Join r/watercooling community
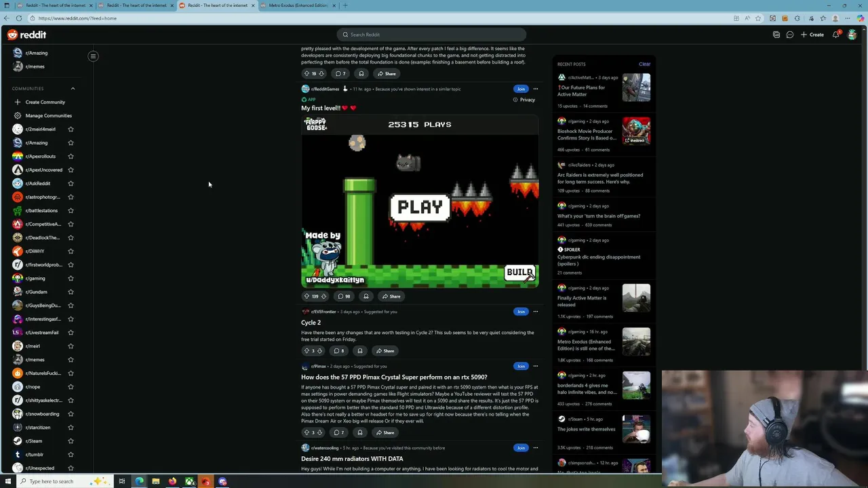 [521, 448]
